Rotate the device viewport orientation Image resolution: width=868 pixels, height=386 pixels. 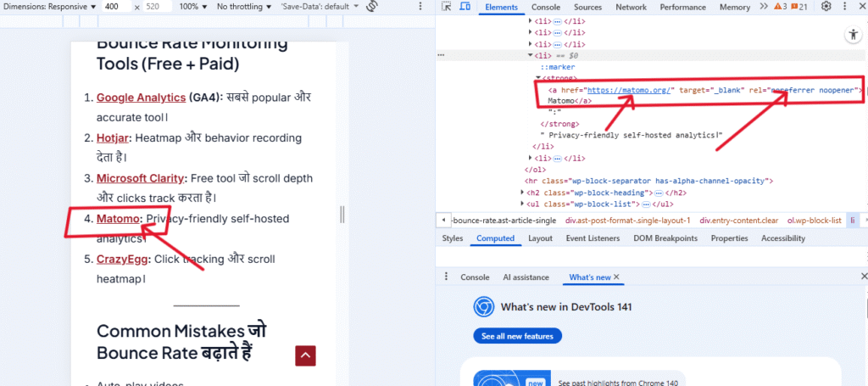point(372,7)
